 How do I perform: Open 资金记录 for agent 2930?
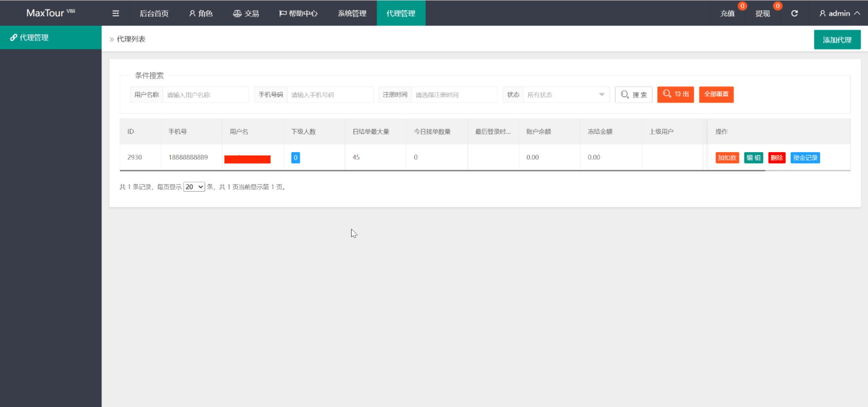(x=805, y=158)
